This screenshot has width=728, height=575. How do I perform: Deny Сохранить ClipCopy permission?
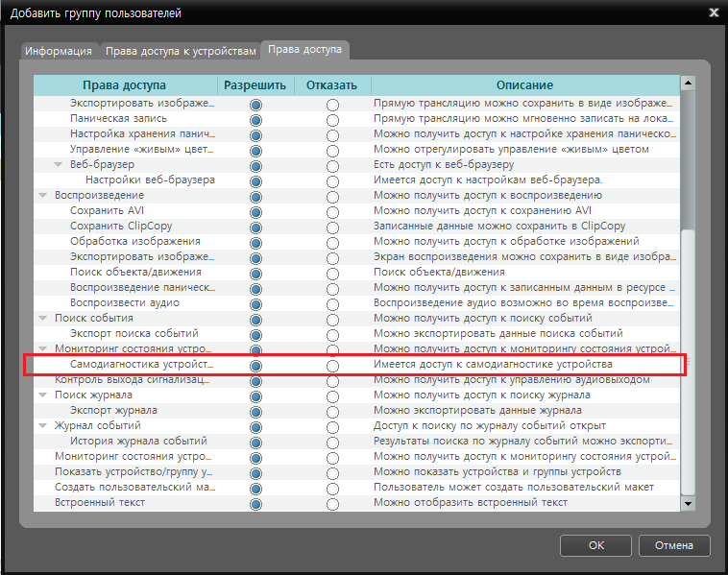(332, 228)
